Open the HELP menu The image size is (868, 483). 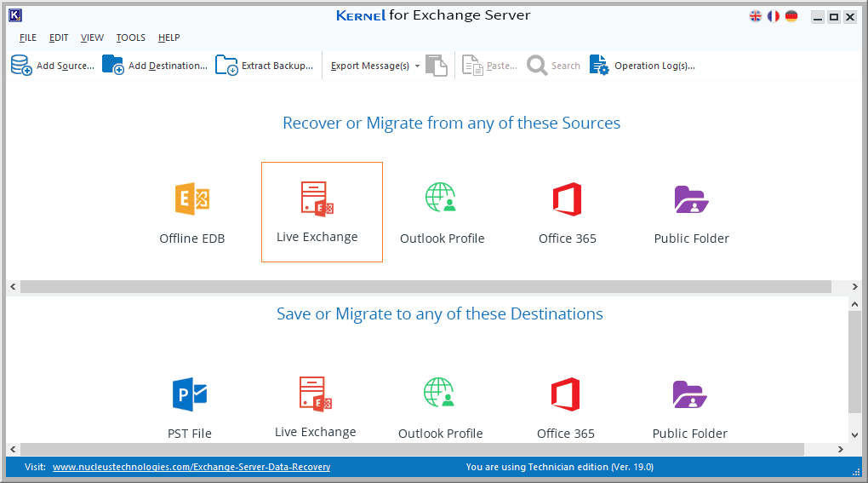pyautogui.click(x=168, y=37)
